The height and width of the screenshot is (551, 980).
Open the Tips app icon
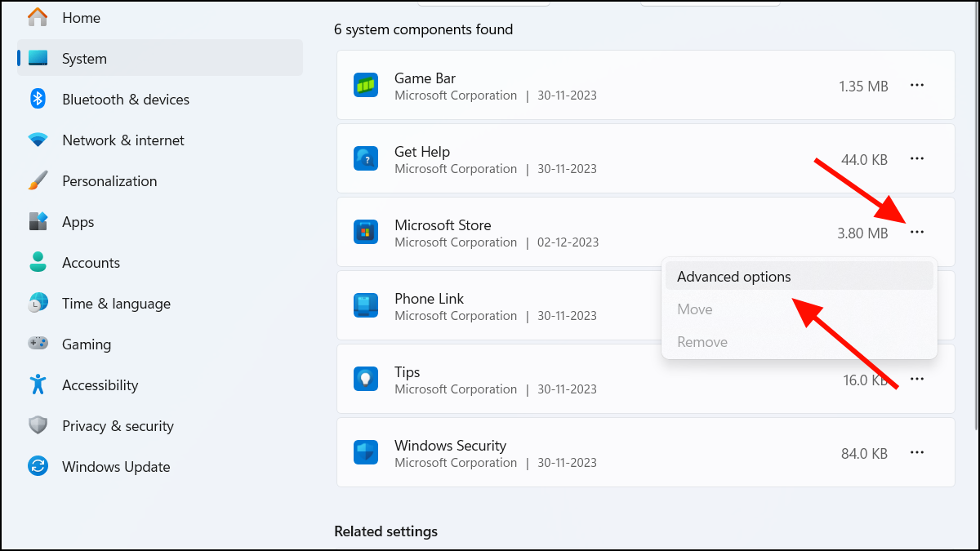(x=365, y=379)
